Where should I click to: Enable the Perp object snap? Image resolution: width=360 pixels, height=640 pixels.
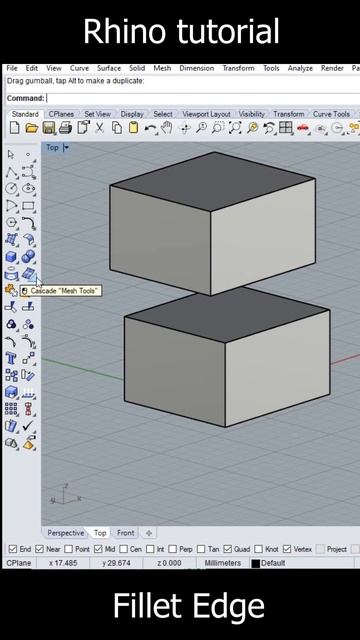pyautogui.click(x=173, y=549)
